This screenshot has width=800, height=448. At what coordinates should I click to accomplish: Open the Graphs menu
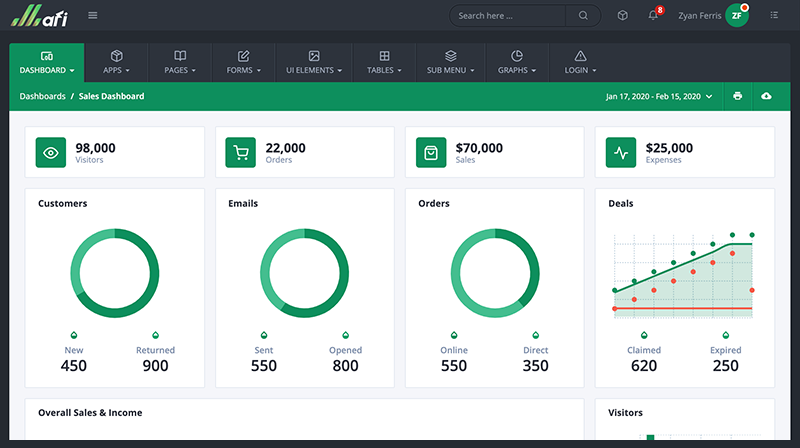tap(517, 62)
